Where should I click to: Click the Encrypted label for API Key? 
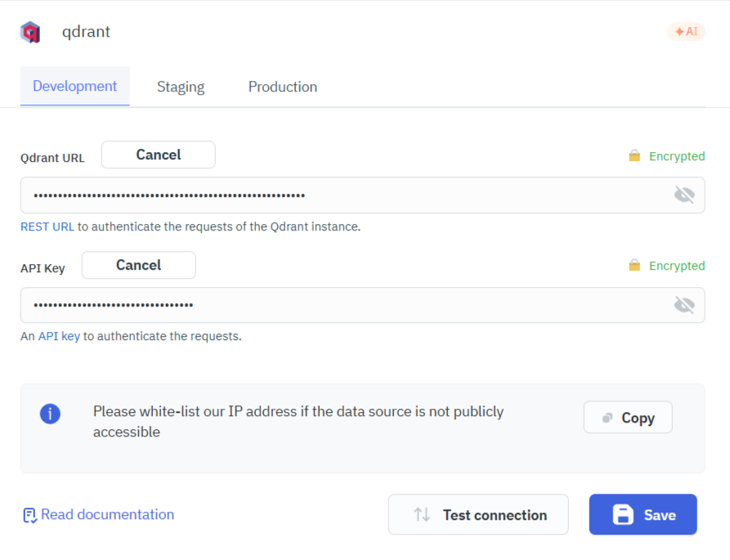(x=677, y=266)
